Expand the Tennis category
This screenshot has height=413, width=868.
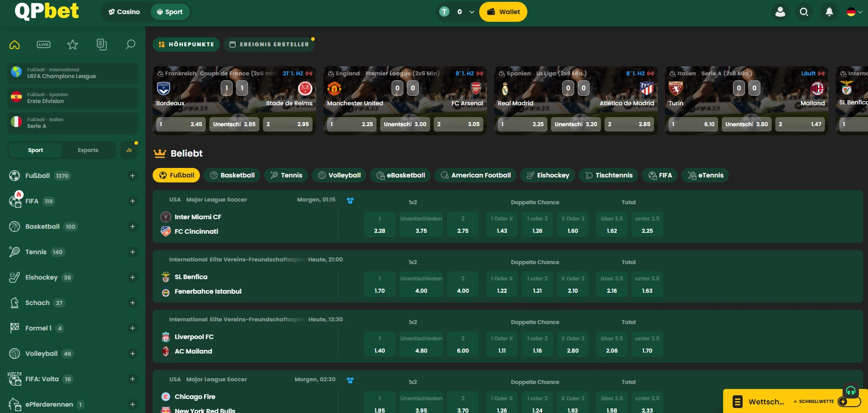point(133,252)
